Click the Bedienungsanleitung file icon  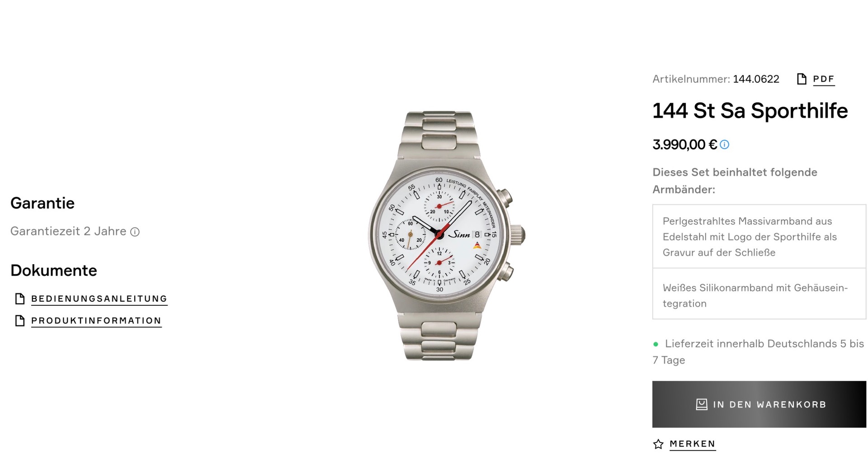coord(20,299)
